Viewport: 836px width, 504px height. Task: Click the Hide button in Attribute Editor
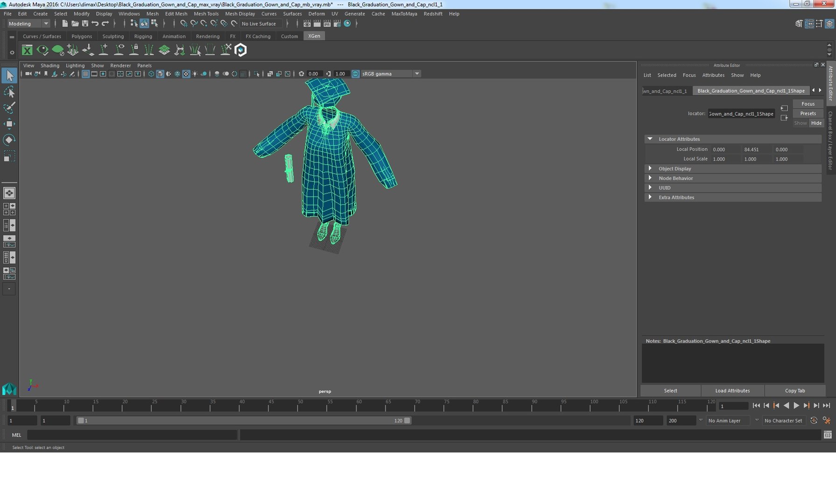coord(816,123)
